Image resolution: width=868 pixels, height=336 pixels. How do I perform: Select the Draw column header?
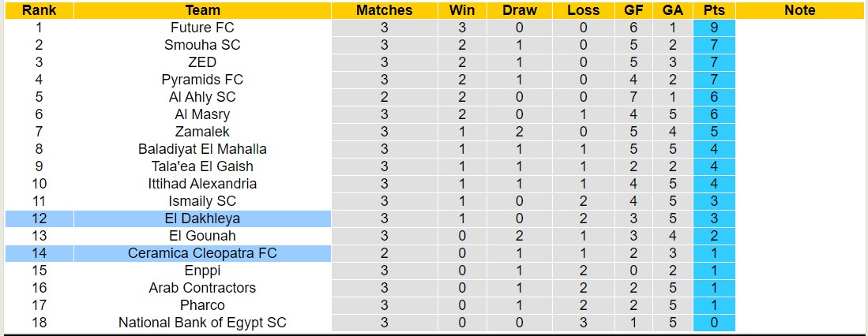coord(520,10)
